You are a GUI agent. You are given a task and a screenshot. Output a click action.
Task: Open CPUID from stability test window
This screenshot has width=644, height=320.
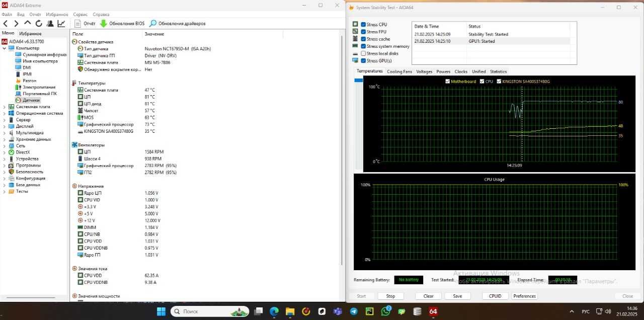[495, 296]
